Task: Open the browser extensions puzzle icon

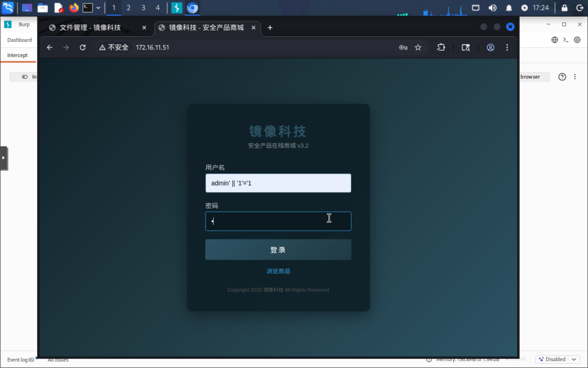Action: click(441, 48)
